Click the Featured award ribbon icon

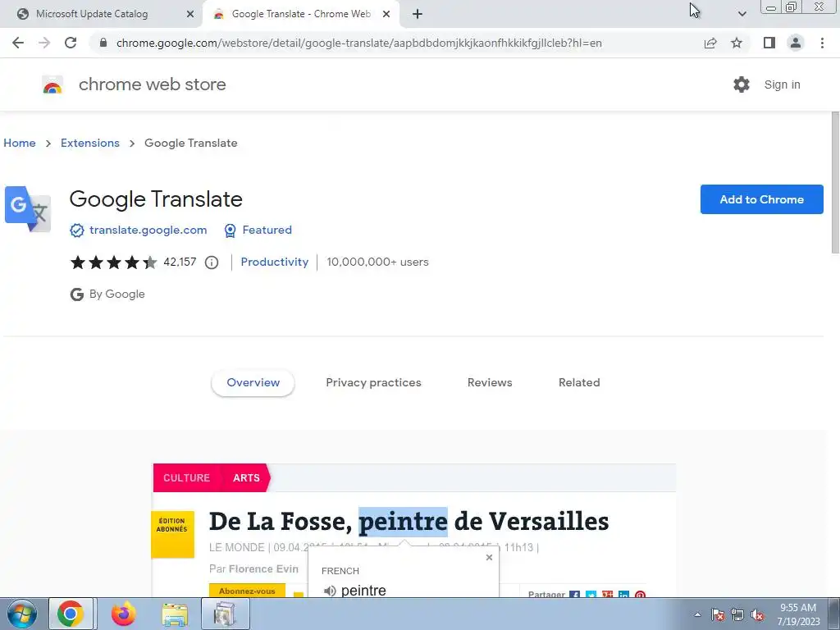point(230,231)
